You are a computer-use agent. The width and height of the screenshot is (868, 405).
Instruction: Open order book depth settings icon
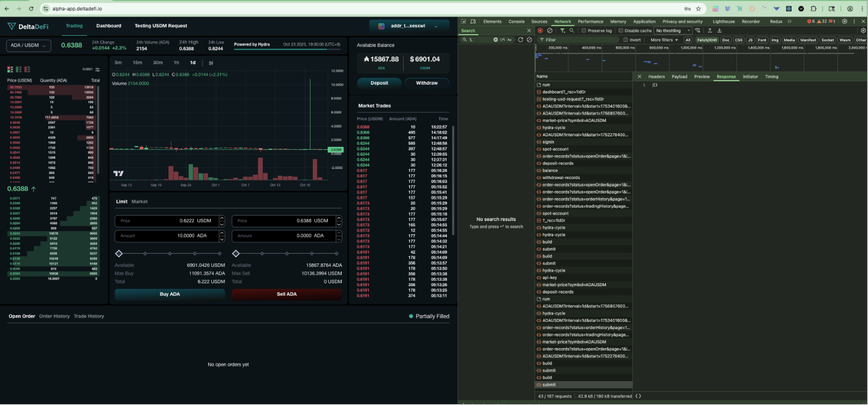(98, 70)
